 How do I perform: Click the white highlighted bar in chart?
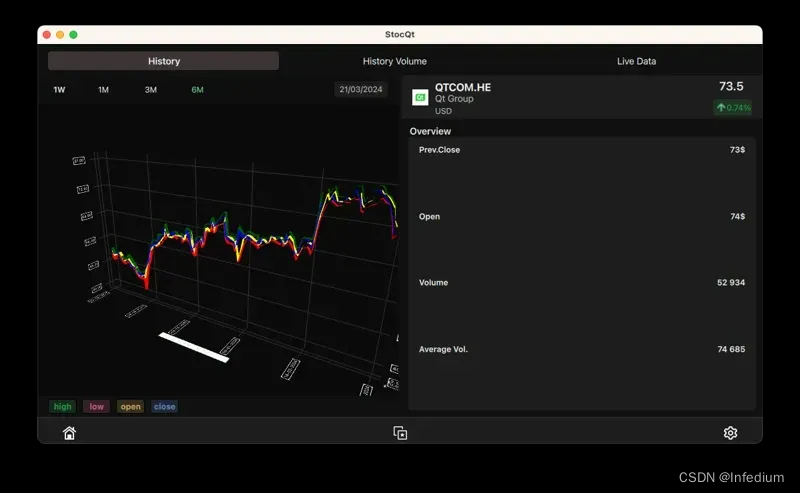(x=194, y=348)
